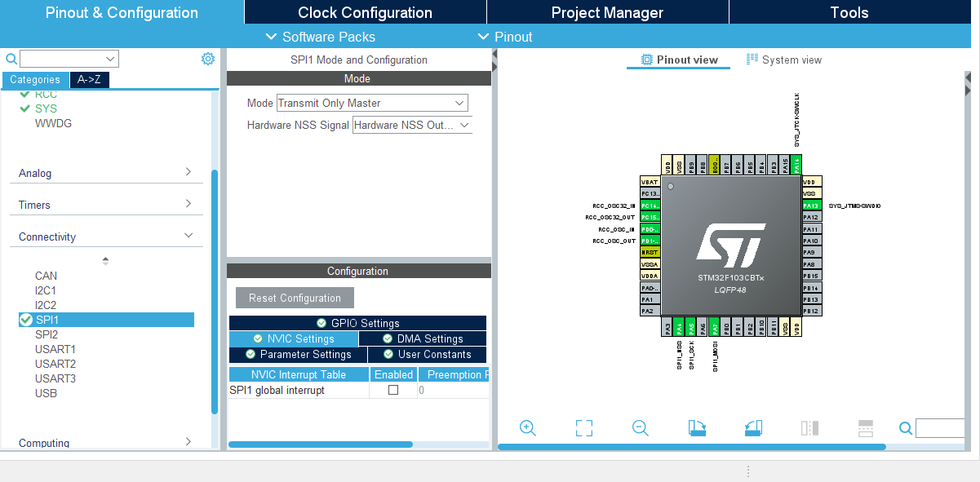980x482 pixels.
Task: Click the pin search input field
Action: (x=942, y=428)
